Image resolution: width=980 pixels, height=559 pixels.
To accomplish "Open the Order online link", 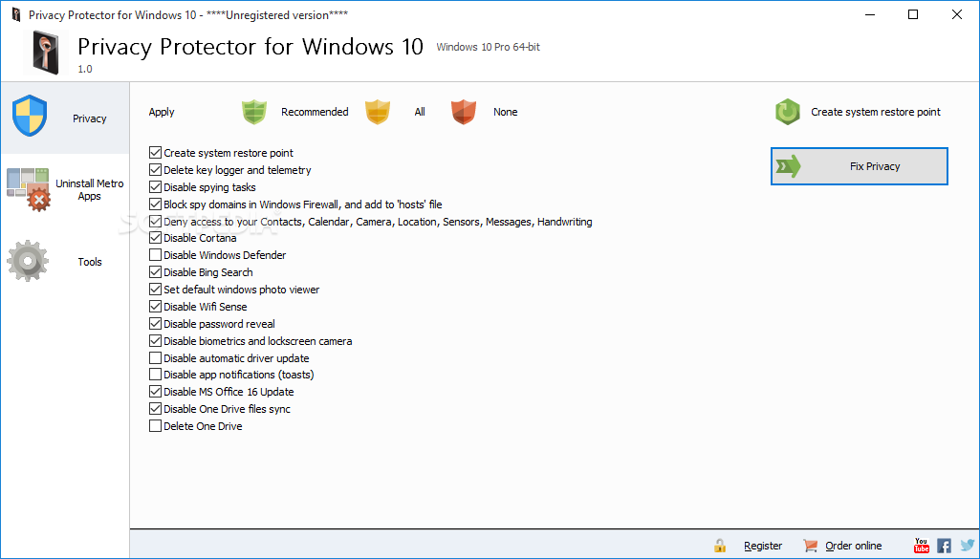I will pos(853,546).
